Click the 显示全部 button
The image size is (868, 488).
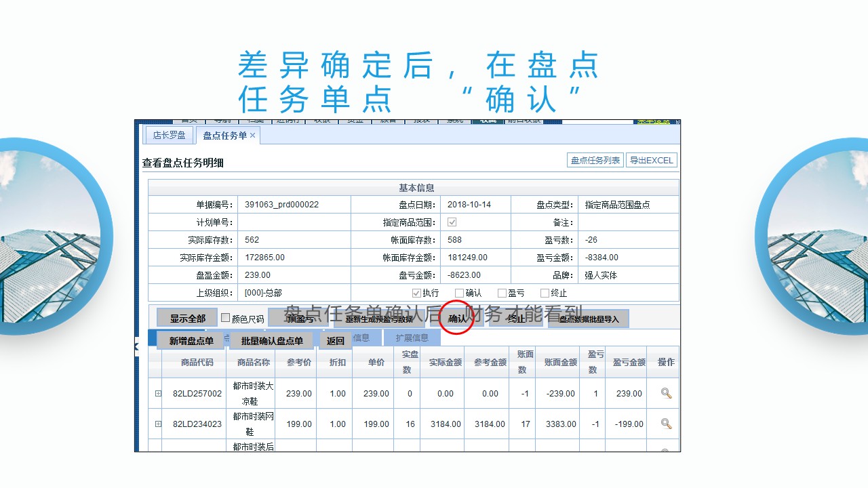tap(187, 318)
